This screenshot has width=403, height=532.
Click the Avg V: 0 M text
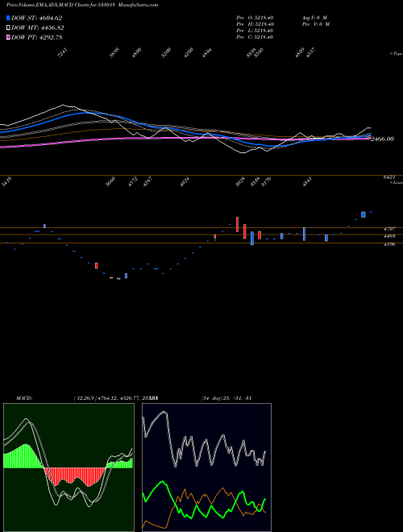click(315, 17)
